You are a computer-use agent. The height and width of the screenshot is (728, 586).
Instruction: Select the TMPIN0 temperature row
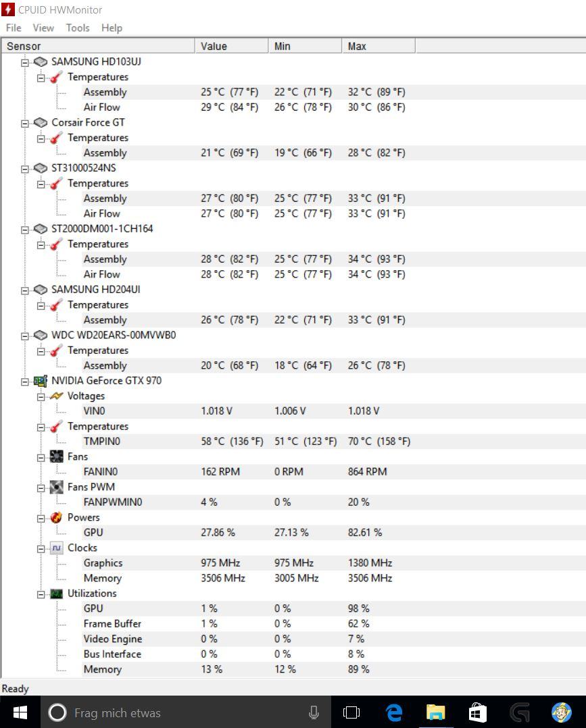[x=102, y=442]
